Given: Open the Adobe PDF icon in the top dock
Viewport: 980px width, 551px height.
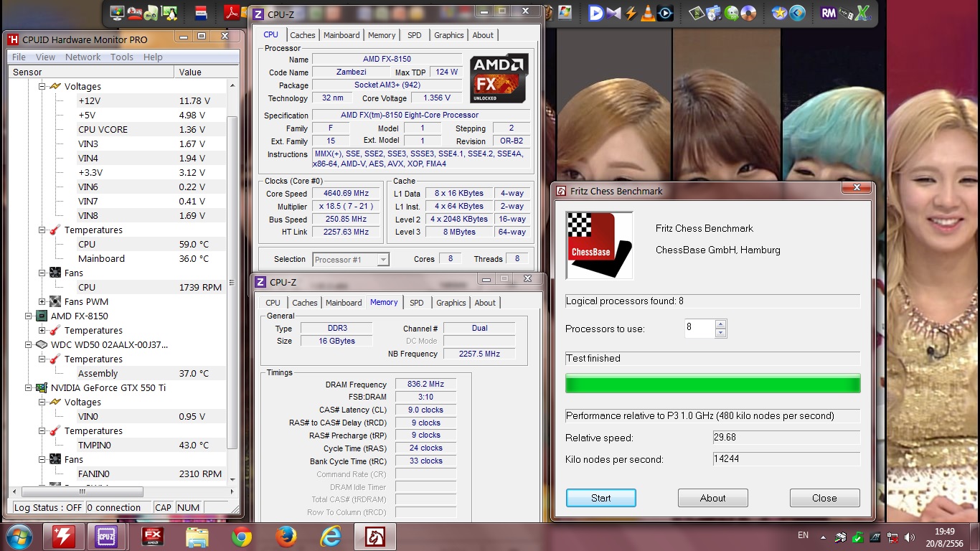Looking at the screenshot, I should [232, 12].
